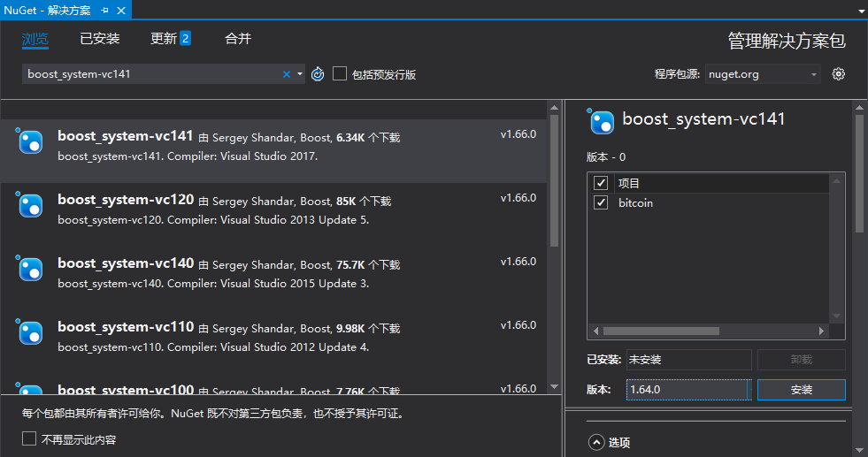Clear the boost_system-vc141 search text

286,74
